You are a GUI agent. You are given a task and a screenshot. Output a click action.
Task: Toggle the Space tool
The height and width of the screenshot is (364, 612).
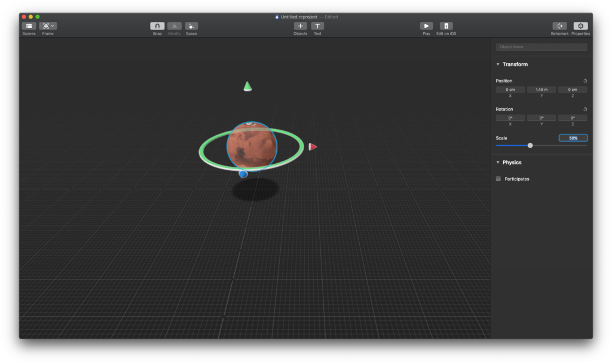tap(191, 26)
